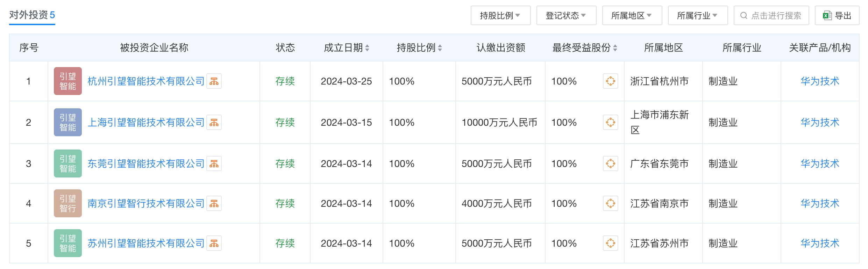The image size is (868, 269).
Task: Open equity structure icon for 上海引望智能技术有限公司
Action: tap(214, 123)
